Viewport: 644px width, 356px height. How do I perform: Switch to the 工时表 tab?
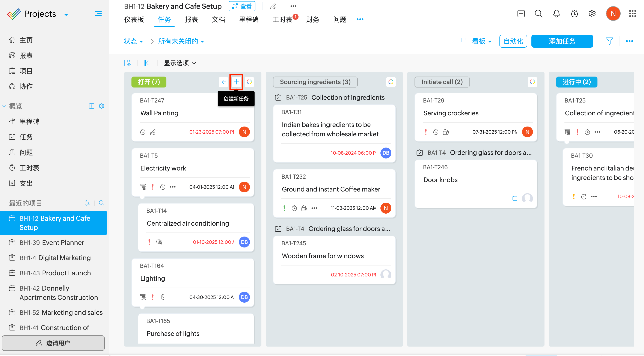282,20
